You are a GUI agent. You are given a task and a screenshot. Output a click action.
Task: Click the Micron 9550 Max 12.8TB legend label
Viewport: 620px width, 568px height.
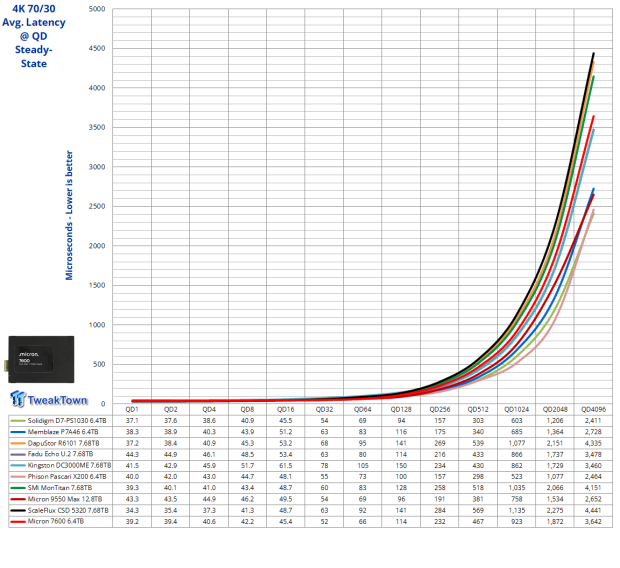click(65, 499)
